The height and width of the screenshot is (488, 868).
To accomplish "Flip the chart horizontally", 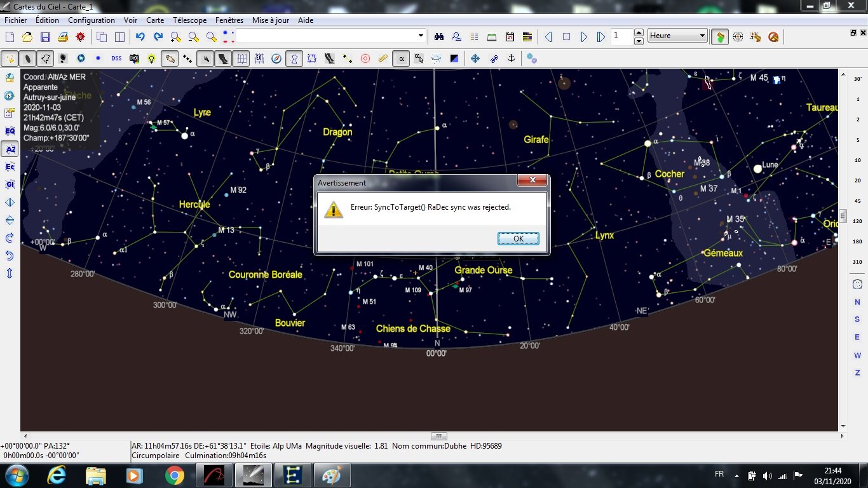I will click(x=10, y=203).
